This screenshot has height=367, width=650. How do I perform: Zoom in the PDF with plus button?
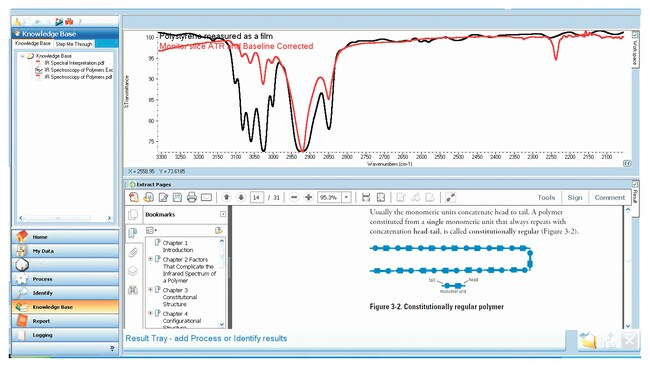pos(308,197)
